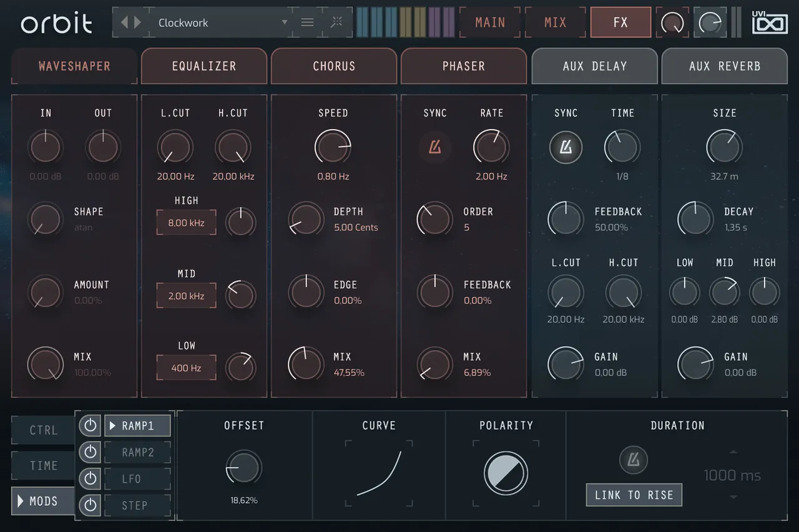The height and width of the screenshot is (532, 799).
Task: Click the UVI logo
Action: [x=770, y=23]
